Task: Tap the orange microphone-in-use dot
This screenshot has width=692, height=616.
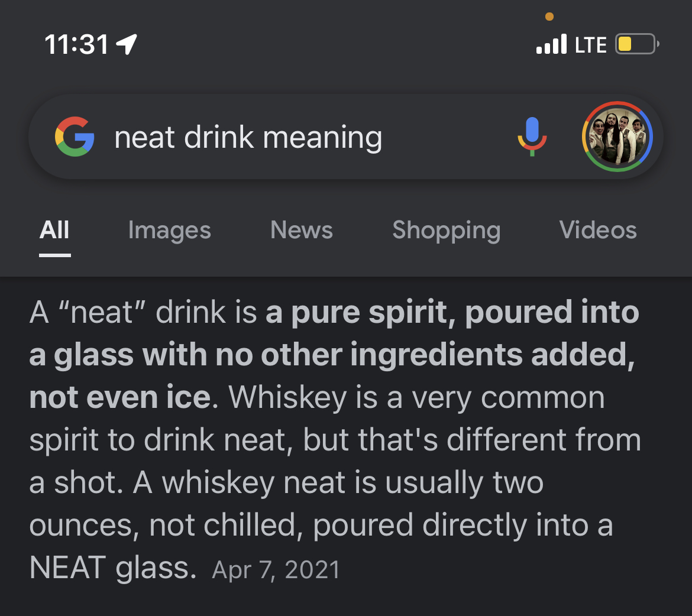Action: point(549,17)
